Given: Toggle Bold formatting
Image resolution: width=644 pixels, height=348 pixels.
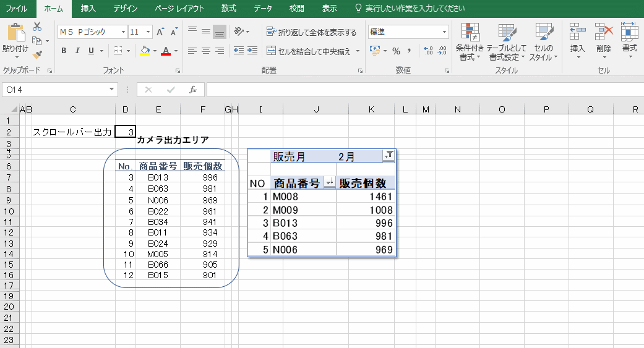Looking at the screenshot, I should [x=64, y=51].
